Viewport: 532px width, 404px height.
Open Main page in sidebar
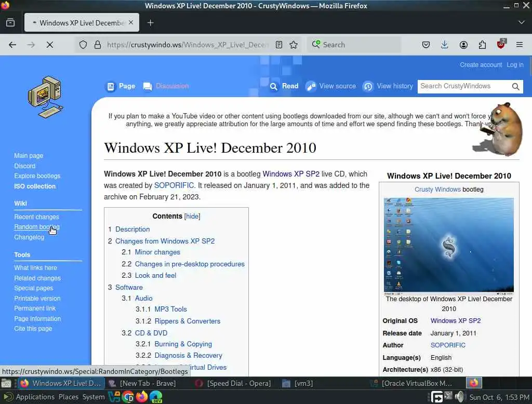[29, 156]
